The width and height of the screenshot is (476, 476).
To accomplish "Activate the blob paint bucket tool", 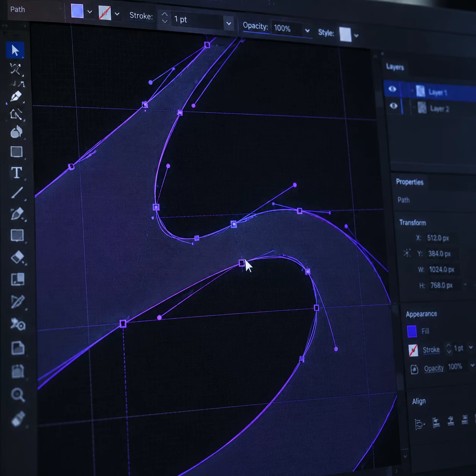I will click(16, 132).
